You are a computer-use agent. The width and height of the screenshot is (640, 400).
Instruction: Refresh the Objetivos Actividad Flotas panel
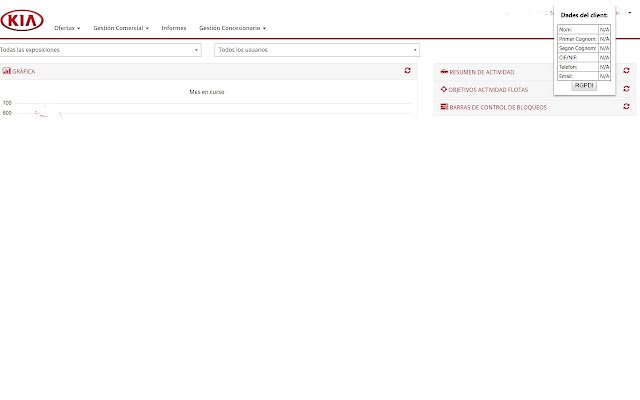click(x=627, y=89)
